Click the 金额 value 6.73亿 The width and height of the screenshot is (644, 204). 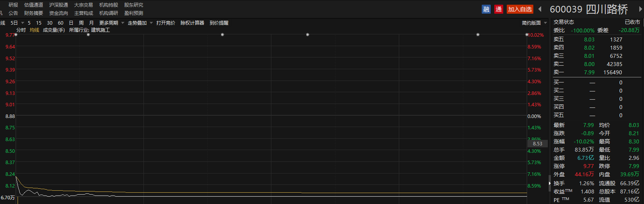pyautogui.click(x=586, y=158)
